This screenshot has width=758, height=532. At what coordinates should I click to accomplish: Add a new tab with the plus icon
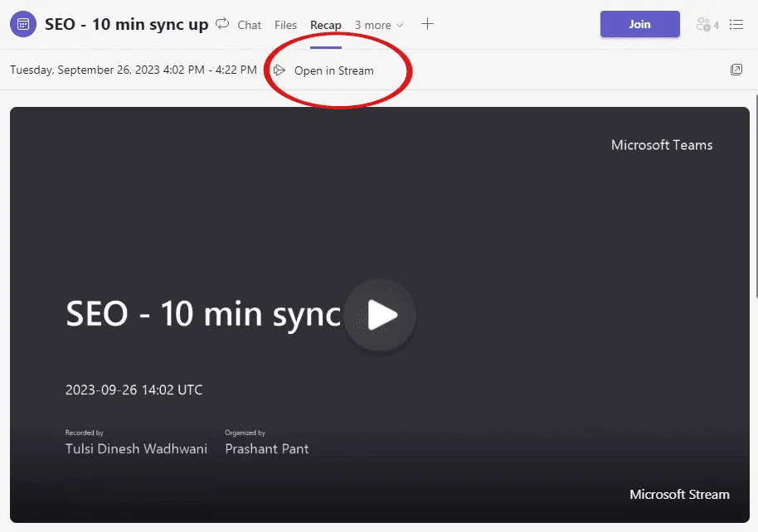[427, 24]
